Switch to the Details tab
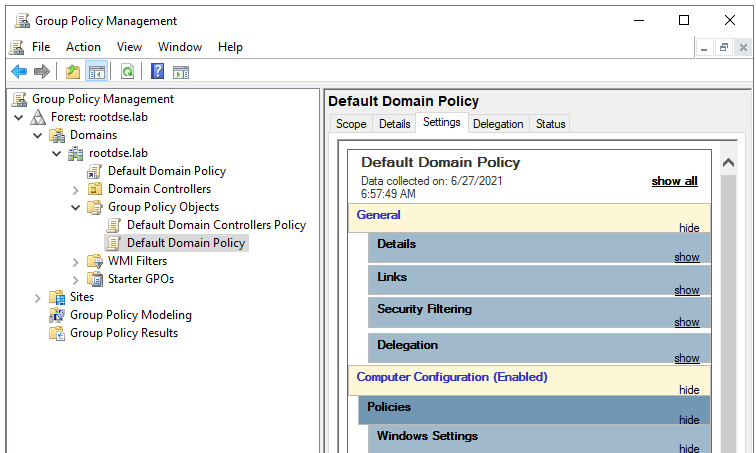 coord(394,124)
